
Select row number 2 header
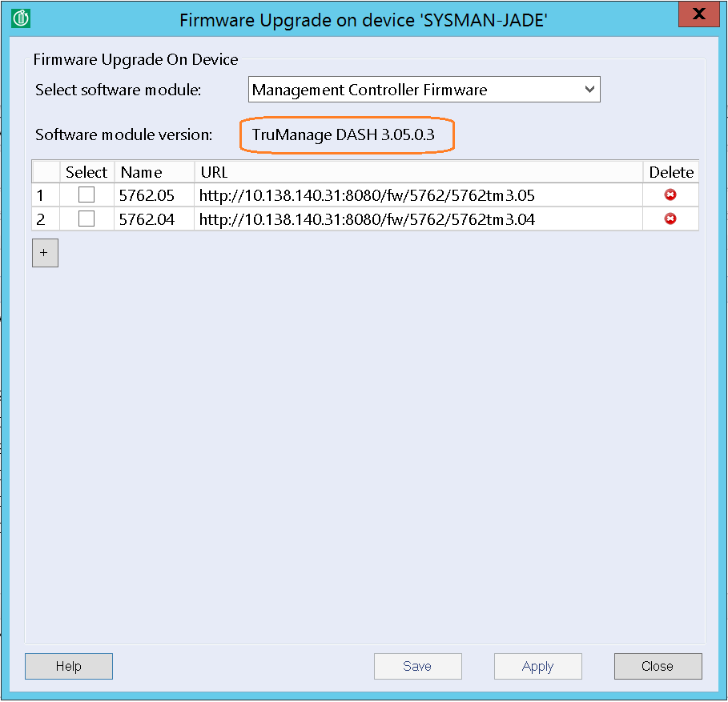pyautogui.click(x=46, y=219)
